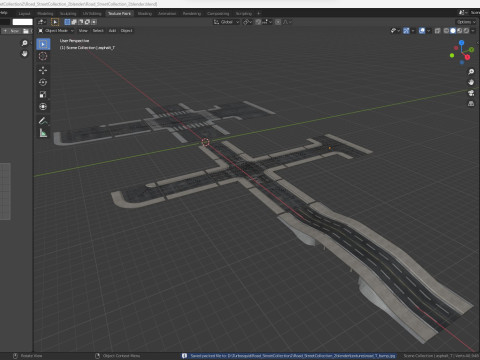Switch to the UV Editing workspace tab
Screen dimensions: 480x360
pos(92,14)
